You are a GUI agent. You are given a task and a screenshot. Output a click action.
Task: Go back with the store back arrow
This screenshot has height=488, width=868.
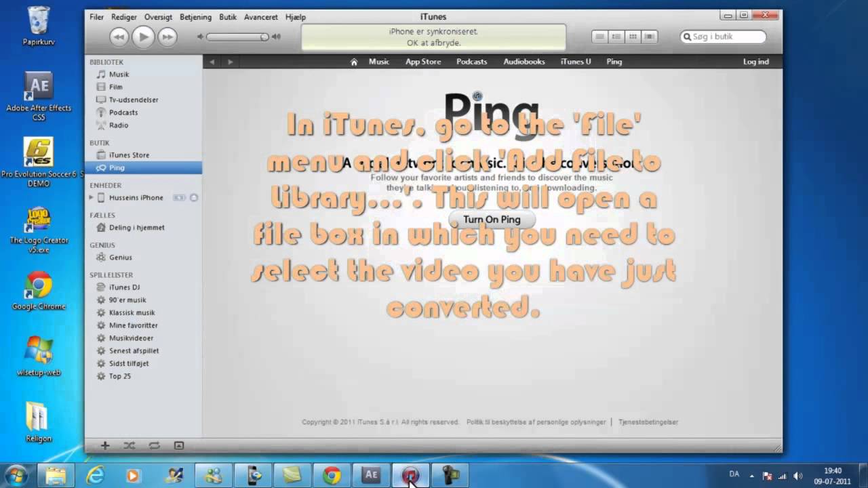[x=212, y=62]
